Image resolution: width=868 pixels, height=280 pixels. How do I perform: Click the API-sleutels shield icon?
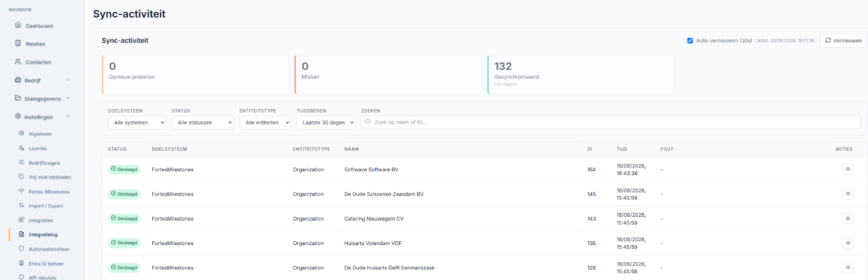(22, 277)
